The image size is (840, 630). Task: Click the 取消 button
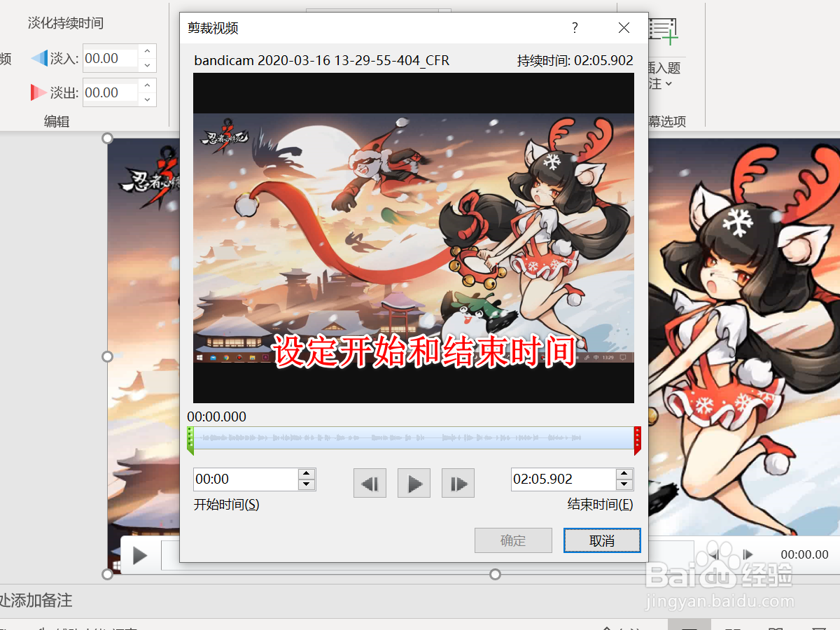(602, 540)
